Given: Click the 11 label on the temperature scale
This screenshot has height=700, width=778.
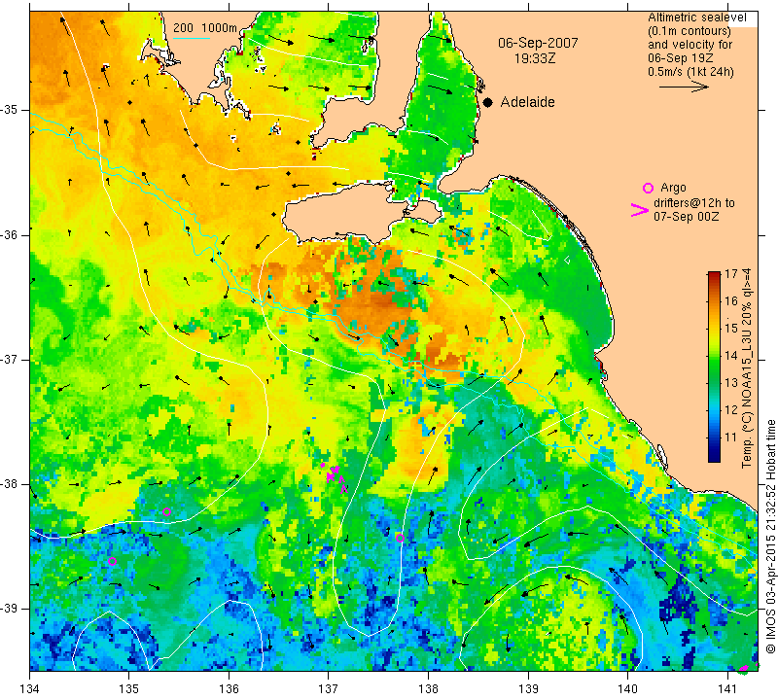Looking at the screenshot, I should [x=731, y=437].
